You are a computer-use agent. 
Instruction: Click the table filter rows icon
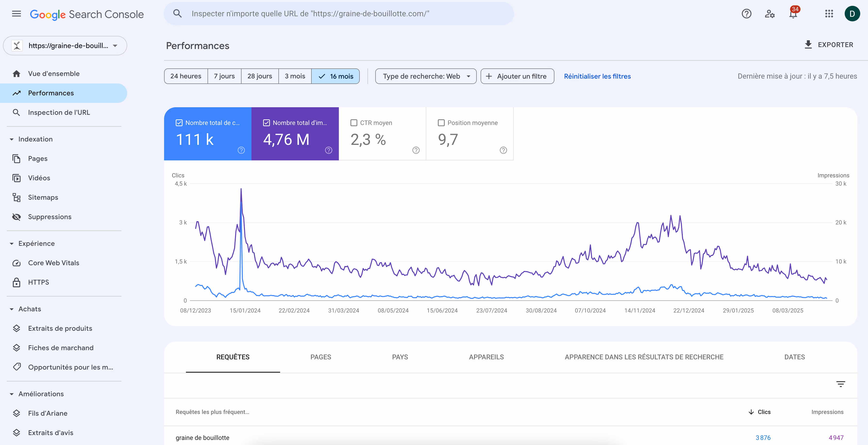coord(840,384)
